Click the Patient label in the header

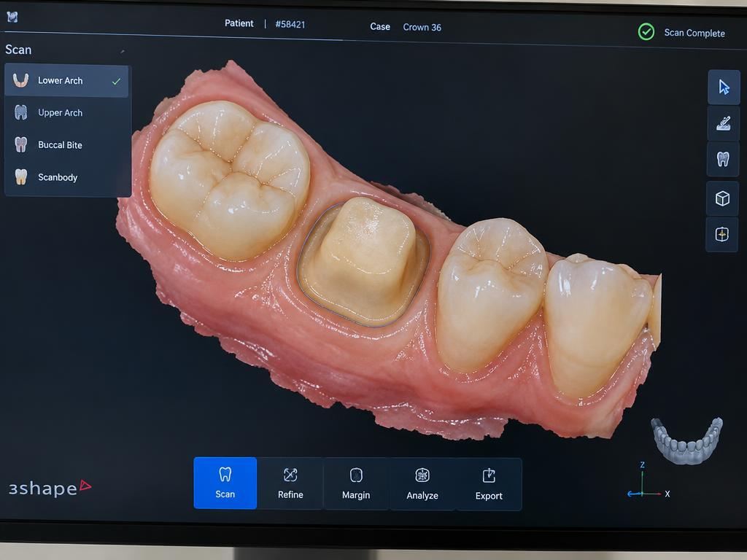pos(239,23)
